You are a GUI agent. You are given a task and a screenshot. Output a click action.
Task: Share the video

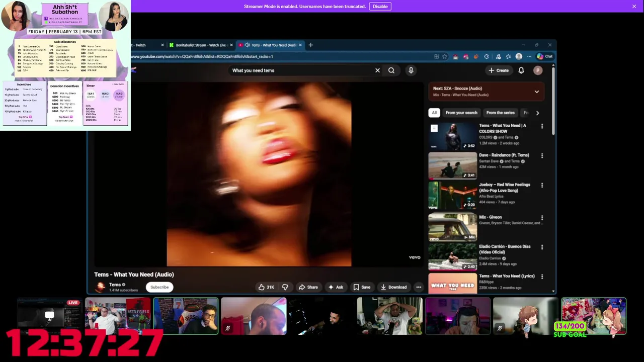pos(308,287)
